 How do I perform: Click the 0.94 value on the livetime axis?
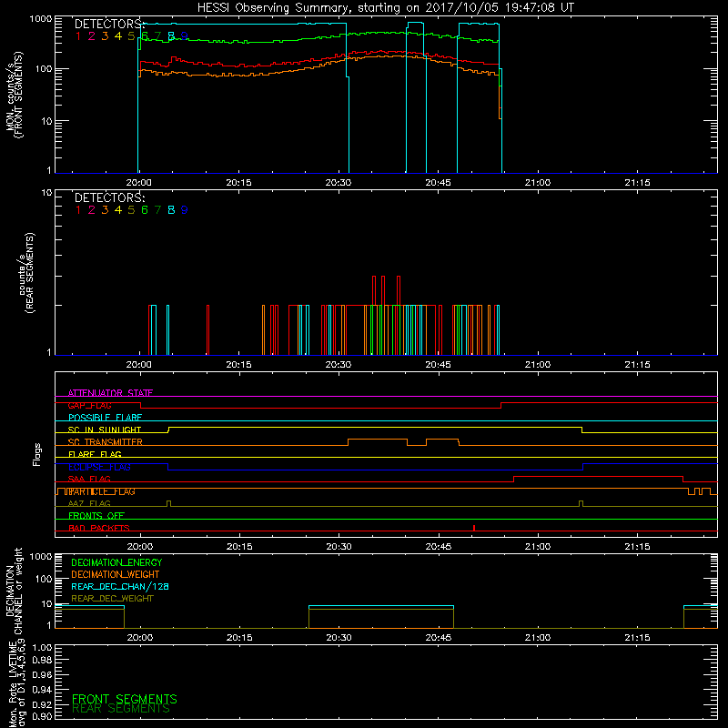pos(42,690)
